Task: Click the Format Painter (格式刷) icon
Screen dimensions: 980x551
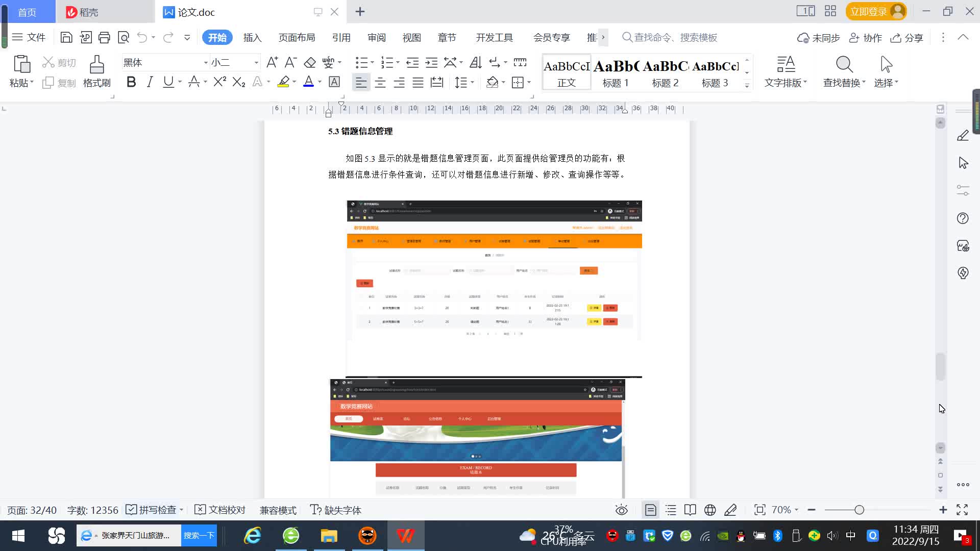Action: click(x=96, y=65)
